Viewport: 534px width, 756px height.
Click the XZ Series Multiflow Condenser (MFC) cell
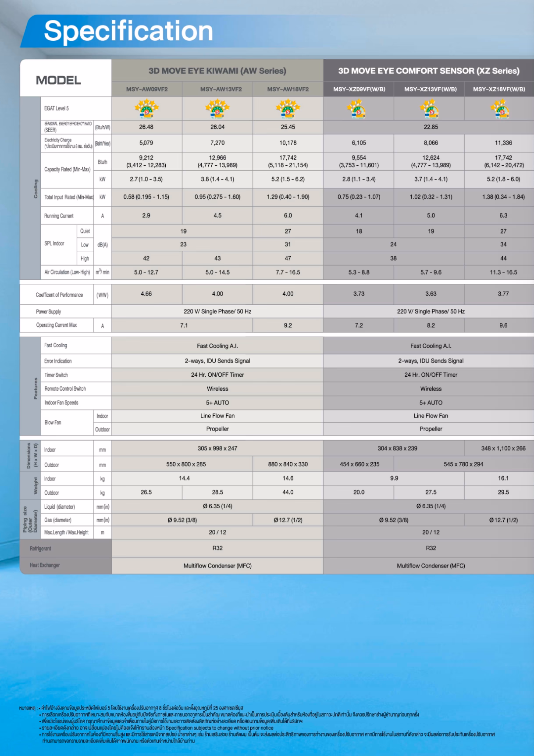431,566
